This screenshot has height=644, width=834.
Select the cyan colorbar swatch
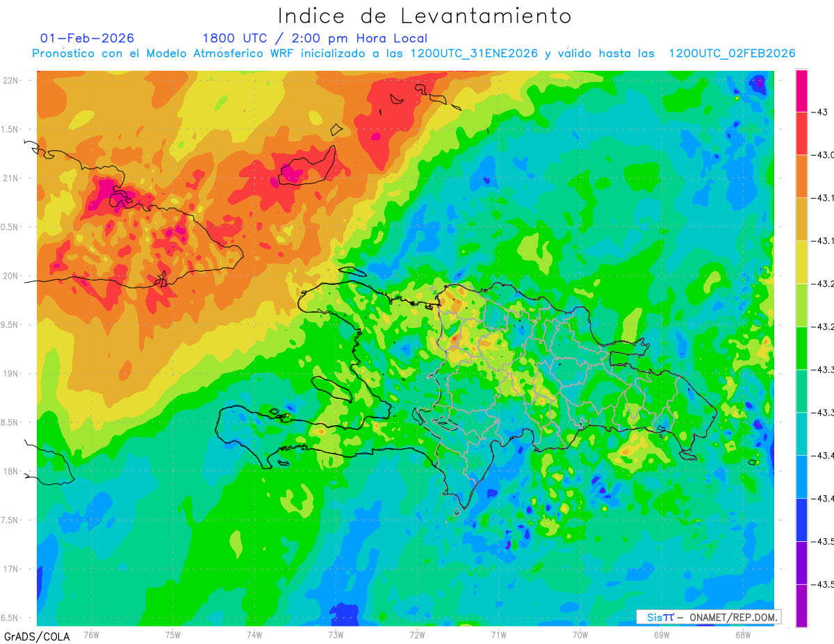[x=801, y=434]
